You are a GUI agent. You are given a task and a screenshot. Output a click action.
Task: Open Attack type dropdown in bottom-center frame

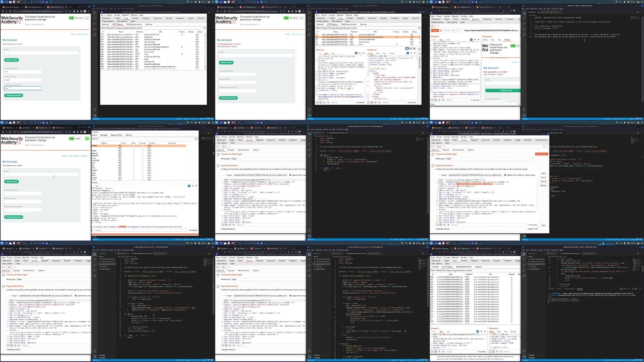click(268, 279)
